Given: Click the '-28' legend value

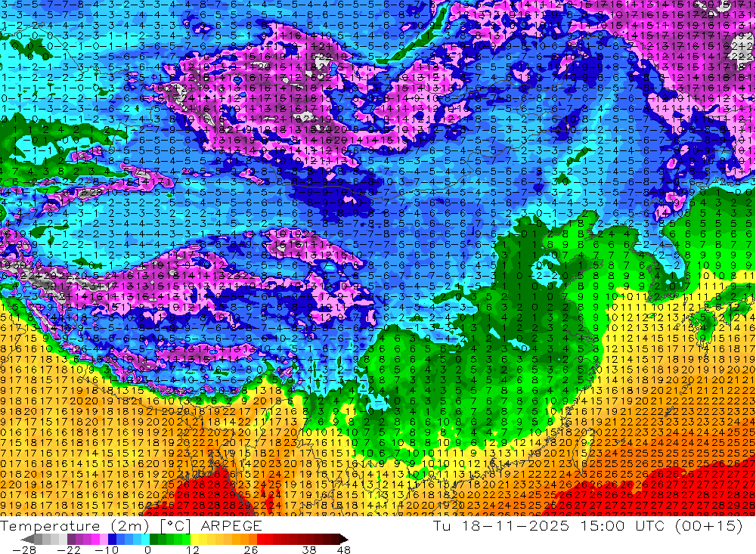Looking at the screenshot, I should (24, 549).
